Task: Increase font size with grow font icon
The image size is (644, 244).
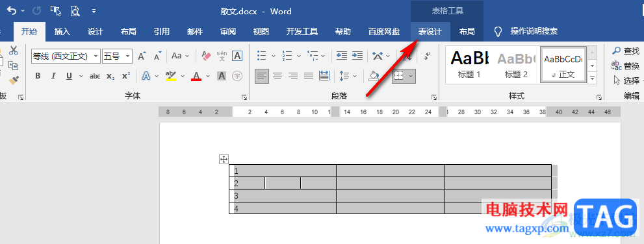Action: pyautogui.click(x=142, y=56)
